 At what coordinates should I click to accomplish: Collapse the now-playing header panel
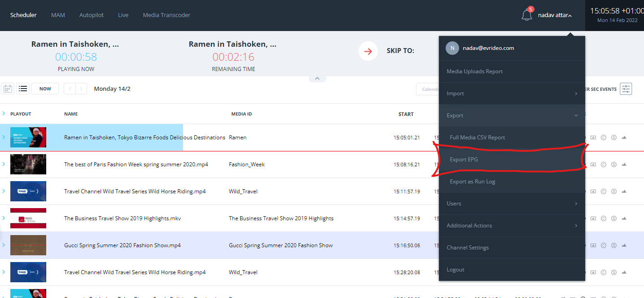pyautogui.click(x=317, y=79)
